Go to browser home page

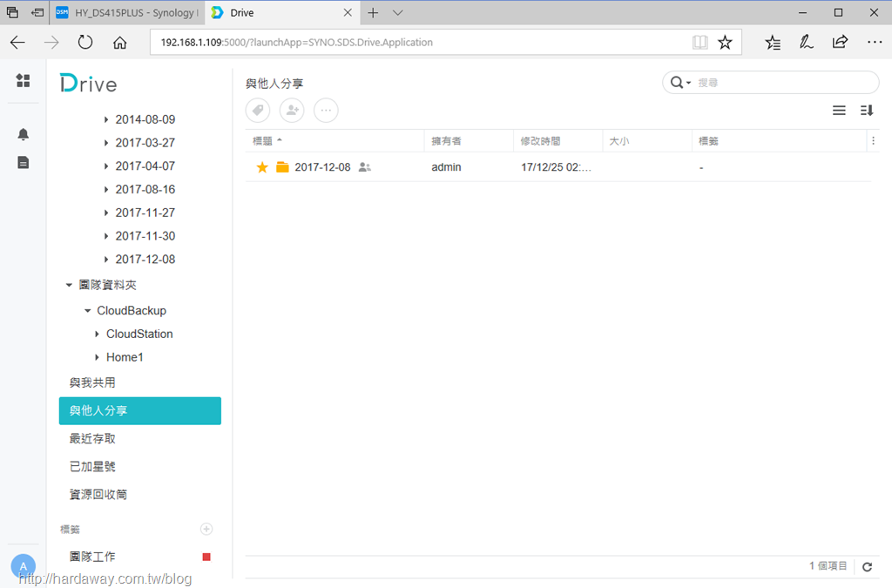(119, 42)
